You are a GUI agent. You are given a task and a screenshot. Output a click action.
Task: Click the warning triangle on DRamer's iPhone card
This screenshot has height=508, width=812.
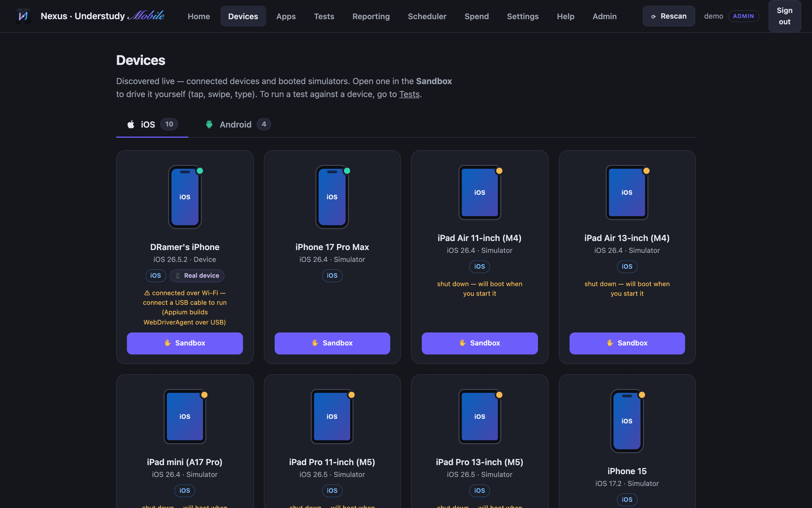(147, 293)
